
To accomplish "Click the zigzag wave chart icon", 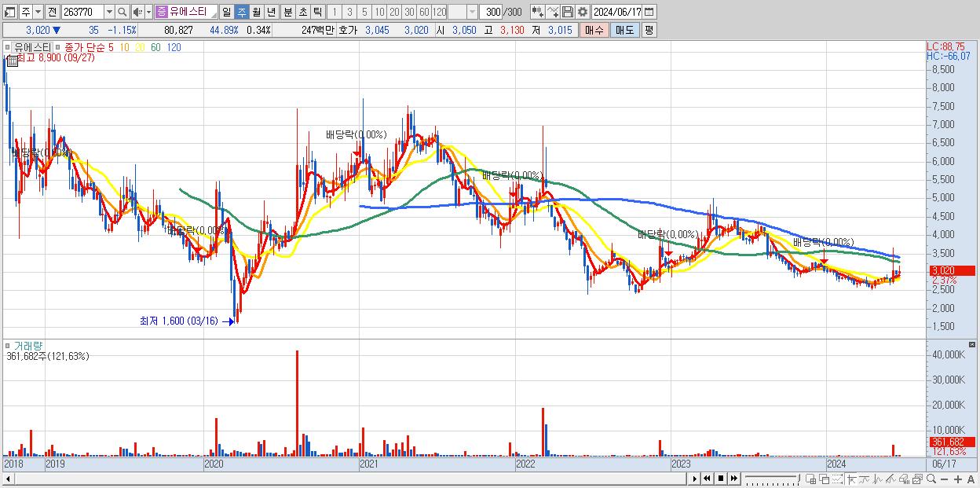I will [x=878, y=479].
